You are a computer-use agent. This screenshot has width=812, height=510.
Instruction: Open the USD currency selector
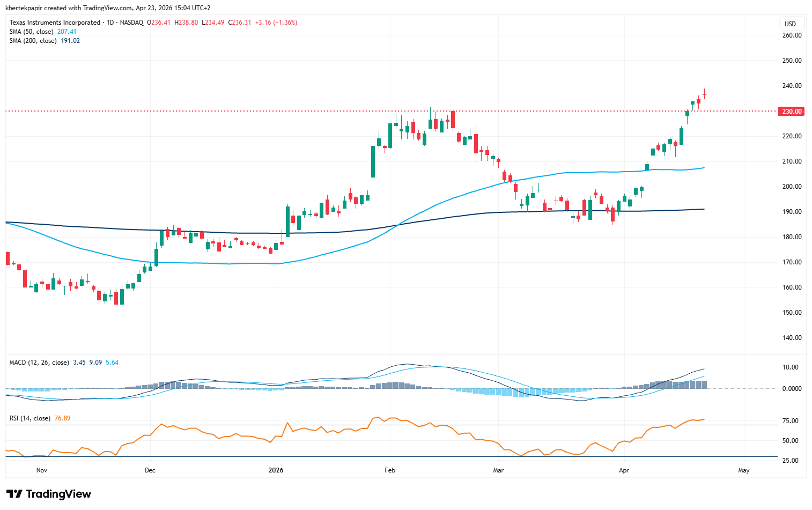pos(790,24)
